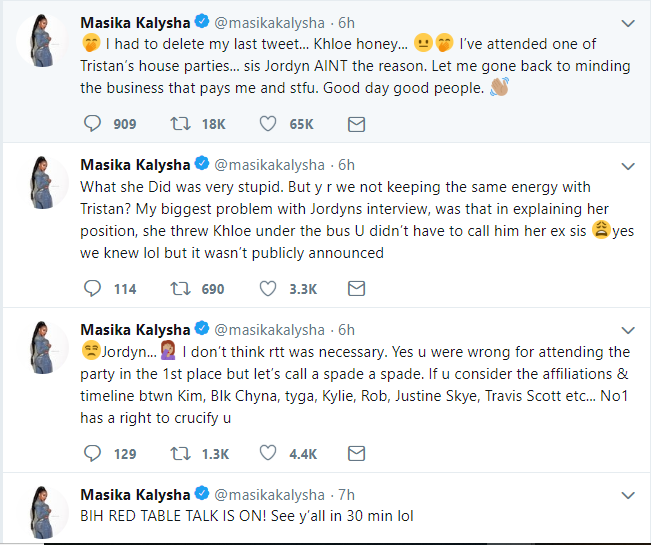Like the tweet with 65K likes

coord(268,124)
